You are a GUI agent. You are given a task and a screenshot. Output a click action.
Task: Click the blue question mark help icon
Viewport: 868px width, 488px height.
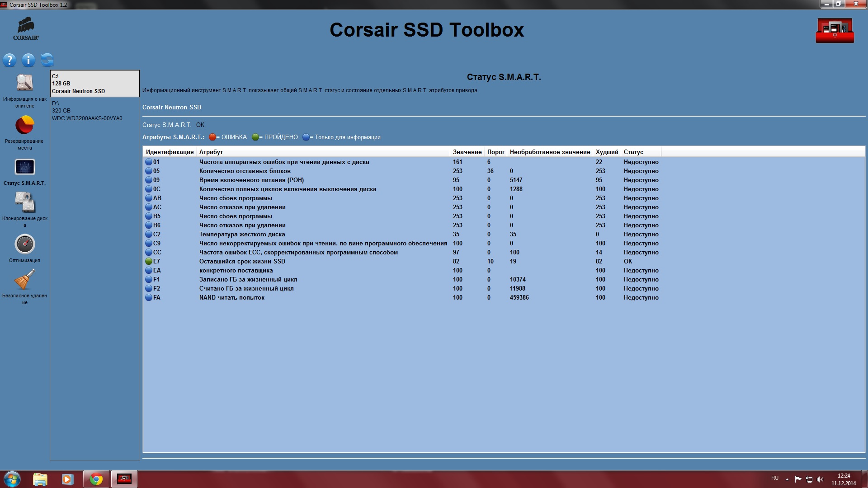click(x=9, y=60)
